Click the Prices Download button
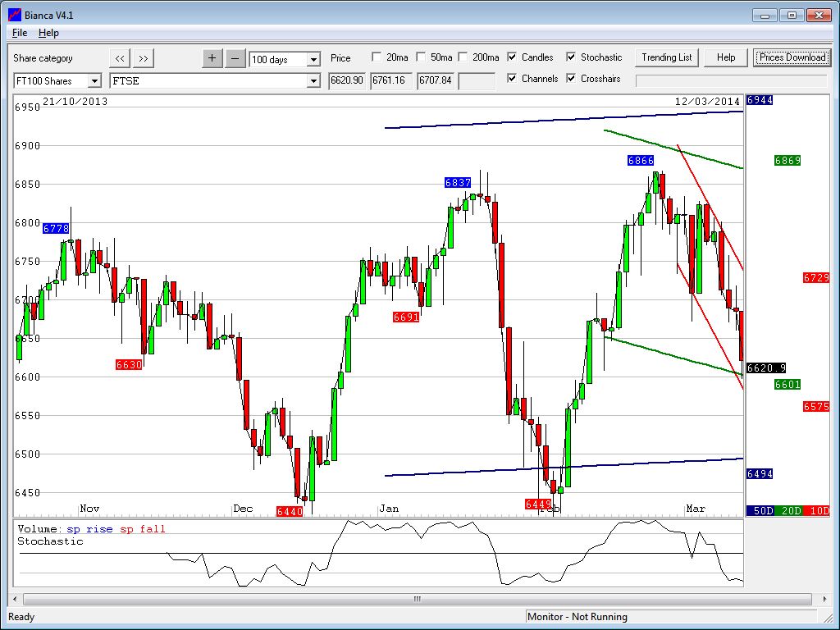 click(792, 57)
